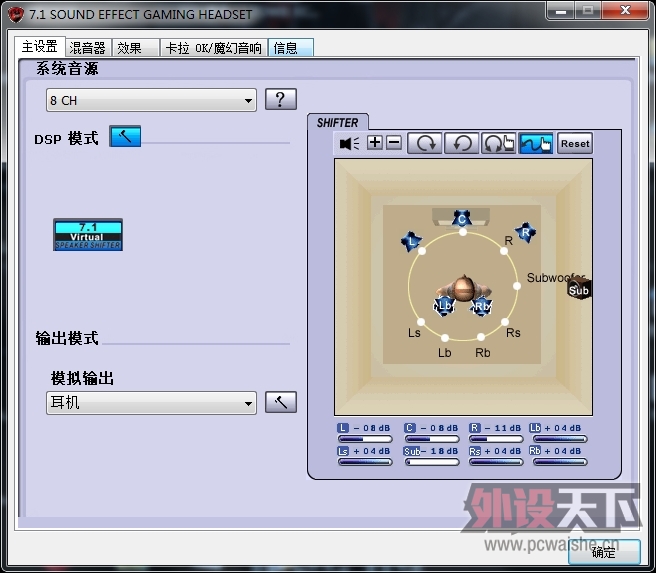656x573 pixels.
Task: Select the manual shifting wave tool
Action: point(536,143)
